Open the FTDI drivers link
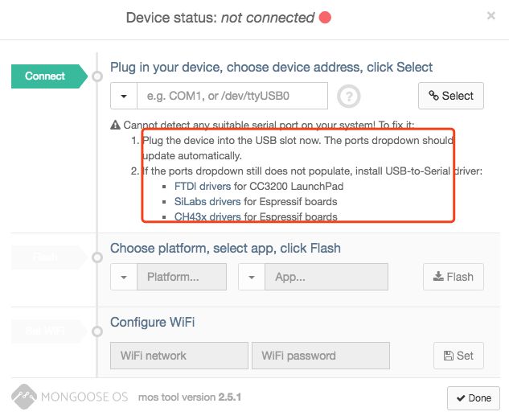 click(x=203, y=186)
